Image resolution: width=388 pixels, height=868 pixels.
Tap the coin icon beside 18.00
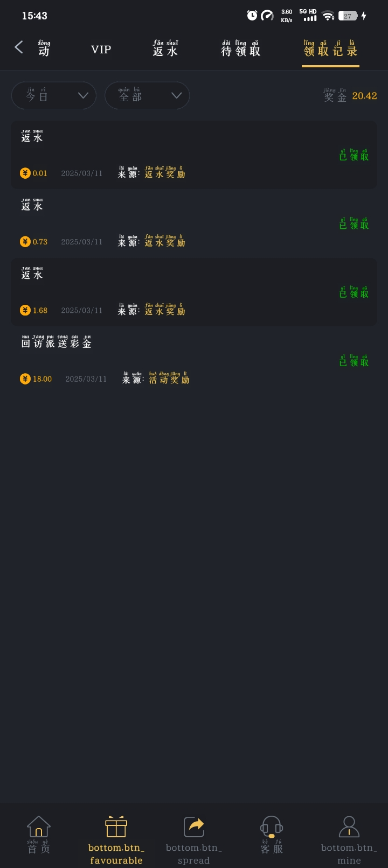point(25,379)
